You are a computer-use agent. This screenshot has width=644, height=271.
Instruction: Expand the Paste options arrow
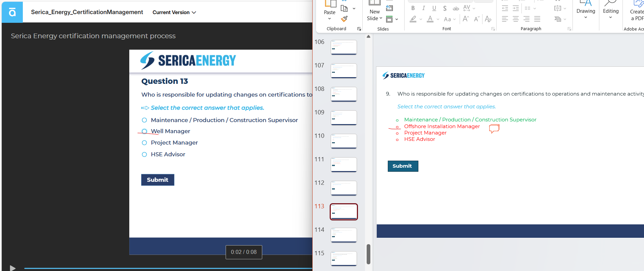330,19
